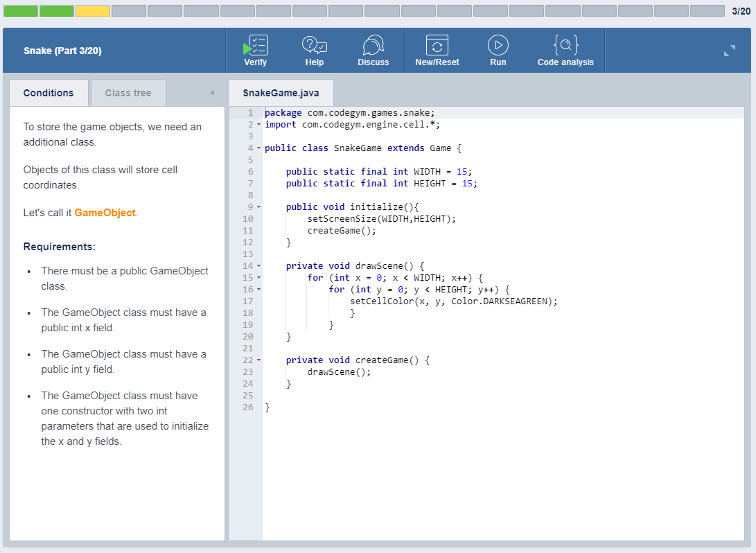
Task: Expand editor with fullscreen arrows icon
Action: [x=730, y=50]
